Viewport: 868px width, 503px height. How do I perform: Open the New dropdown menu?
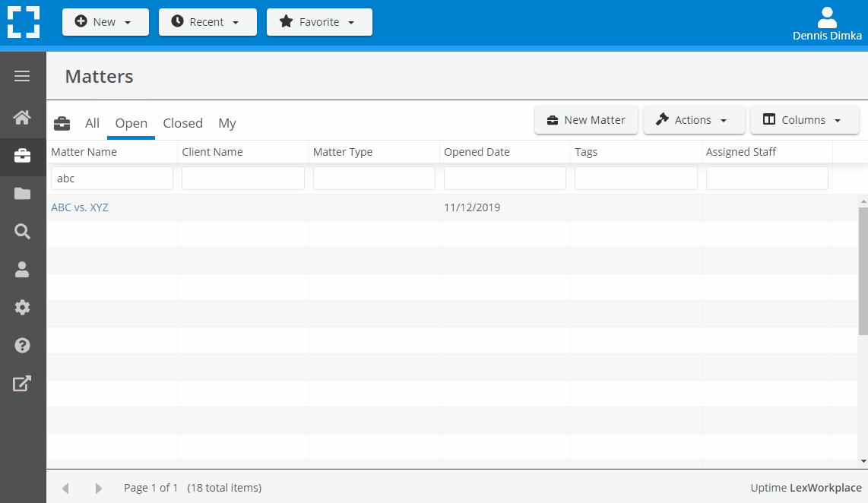[105, 22]
